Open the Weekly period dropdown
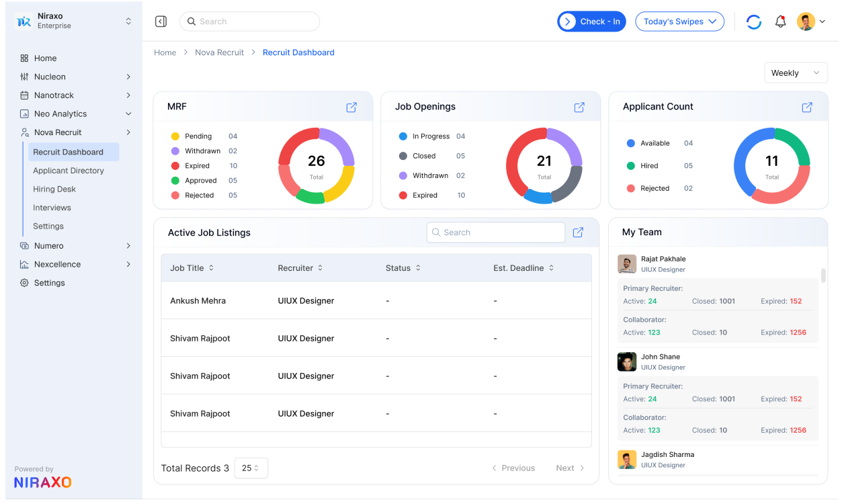This screenshot has height=504, width=844. click(x=796, y=73)
